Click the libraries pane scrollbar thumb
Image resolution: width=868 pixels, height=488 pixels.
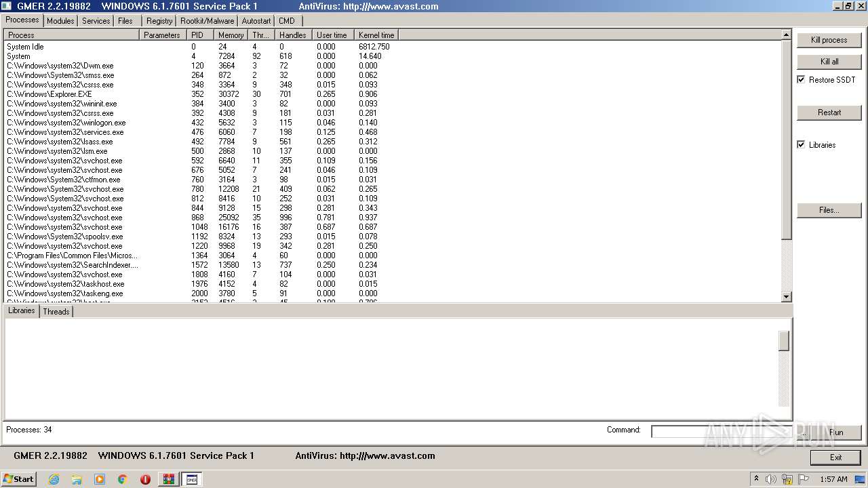[784, 341]
